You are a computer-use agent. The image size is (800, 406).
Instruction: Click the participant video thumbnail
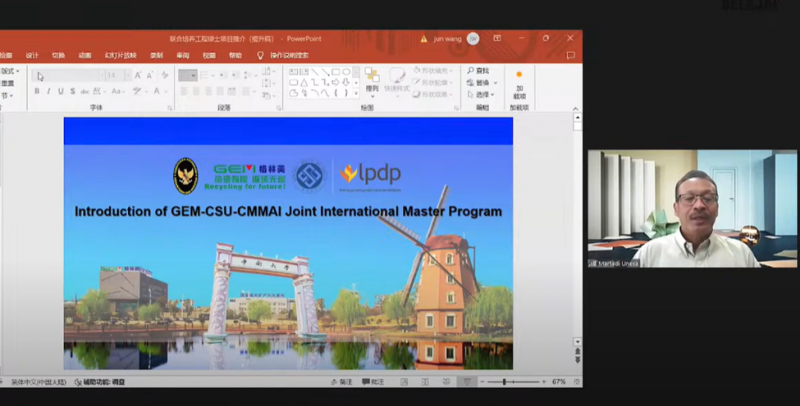pos(692,209)
